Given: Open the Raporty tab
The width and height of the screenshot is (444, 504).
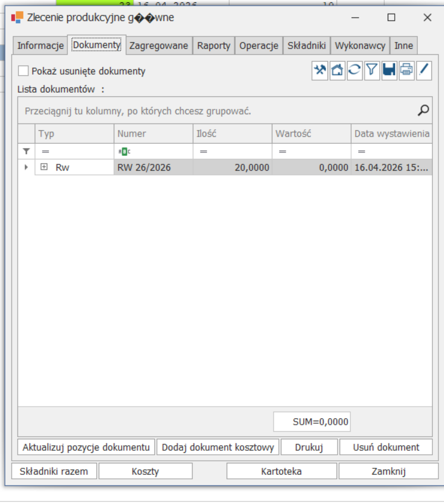Looking at the screenshot, I should point(213,46).
